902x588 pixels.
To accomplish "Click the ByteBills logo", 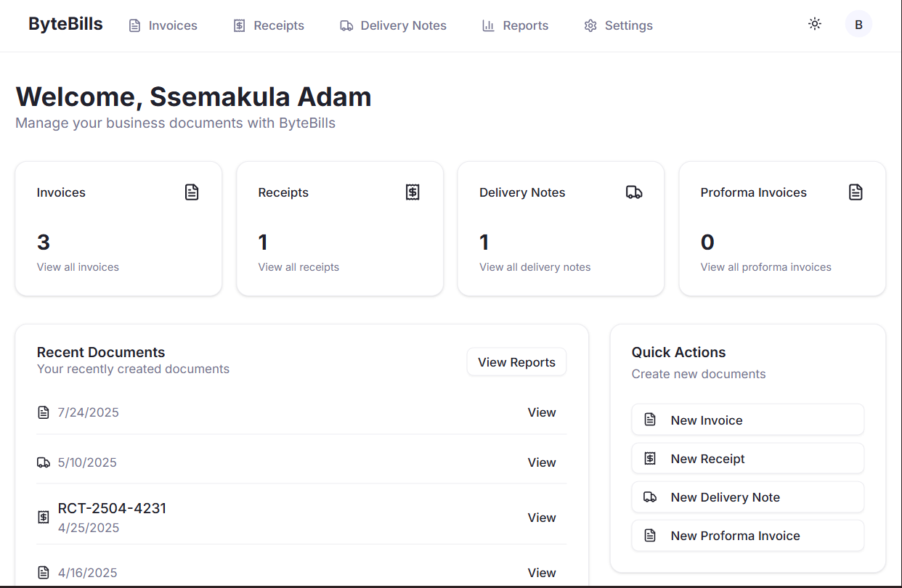I will point(65,24).
